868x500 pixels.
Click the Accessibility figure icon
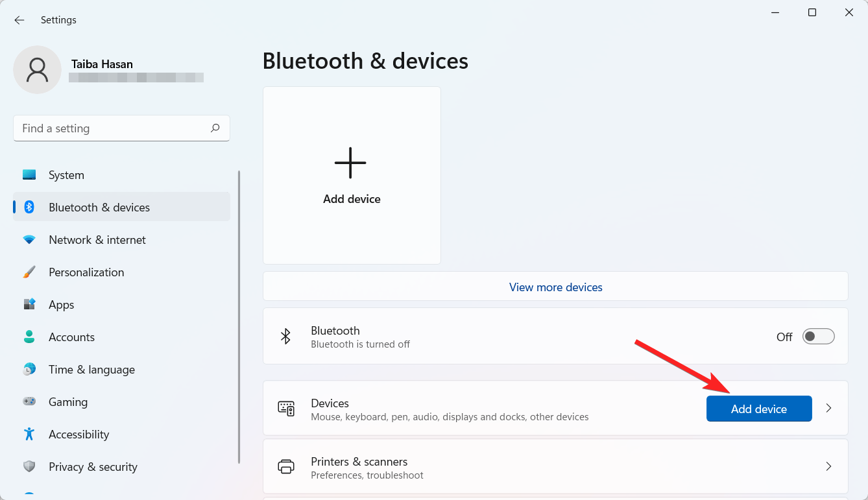coord(29,435)
